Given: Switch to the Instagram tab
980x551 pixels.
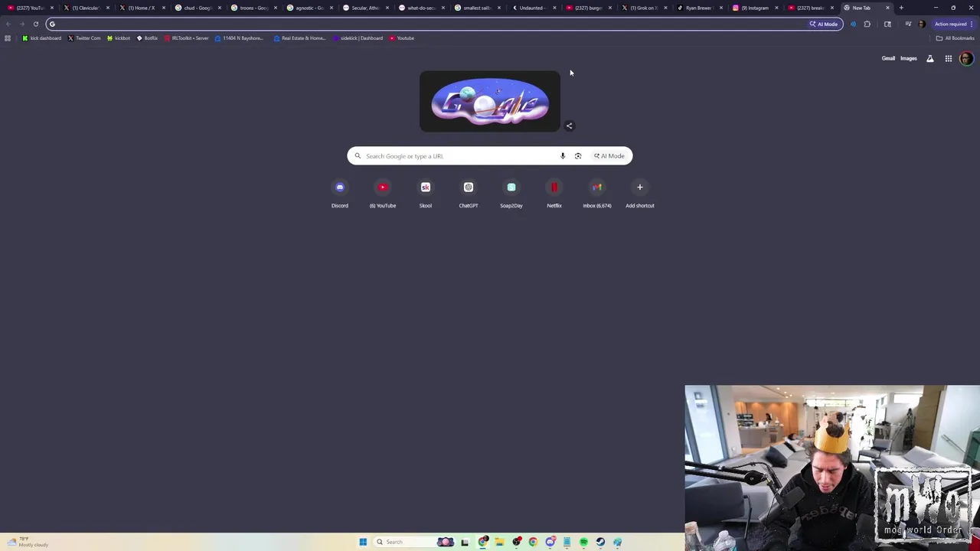Looking at the screenshot, I should point(754,8).
